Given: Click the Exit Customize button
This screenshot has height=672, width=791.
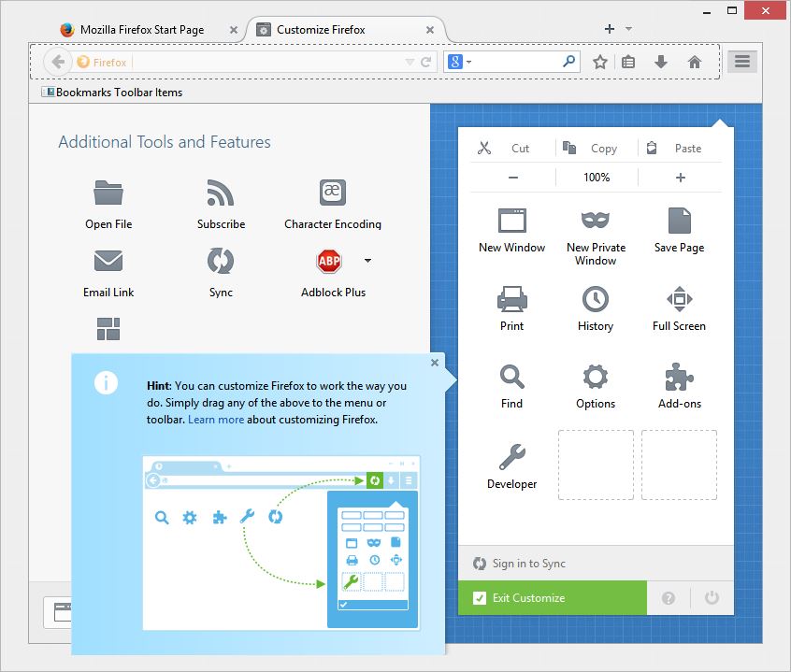Looking at the screenshot, I should (553, 598).
